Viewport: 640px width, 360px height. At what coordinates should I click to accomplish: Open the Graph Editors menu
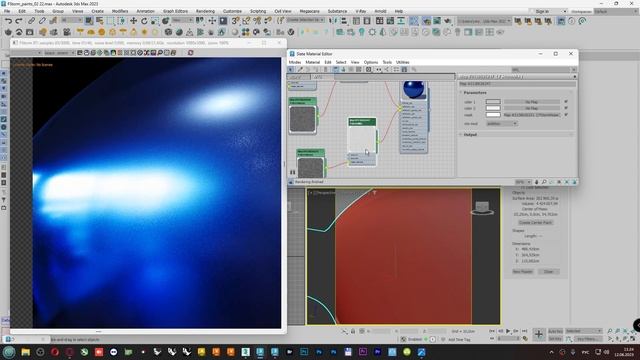(x=175, y=11)
